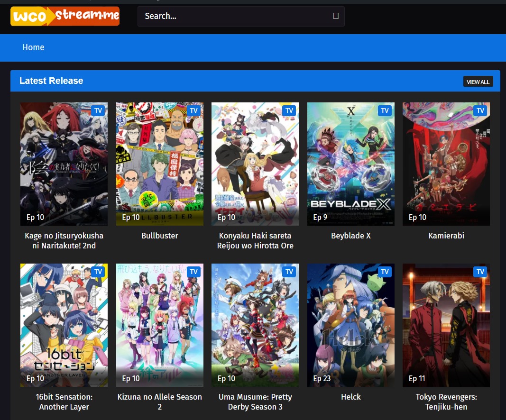This screenshot has height=420, width=506.
Task: Click Uma Musume: Pretty Derby Season 3 title
Action: (255, 402)
